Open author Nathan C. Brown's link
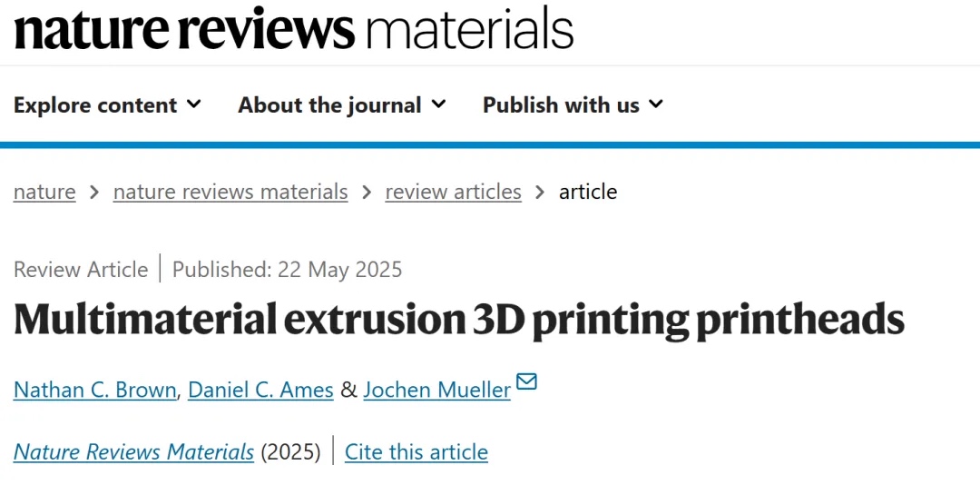This screenshot has width=980, height=485. click(x=95, y=390)
